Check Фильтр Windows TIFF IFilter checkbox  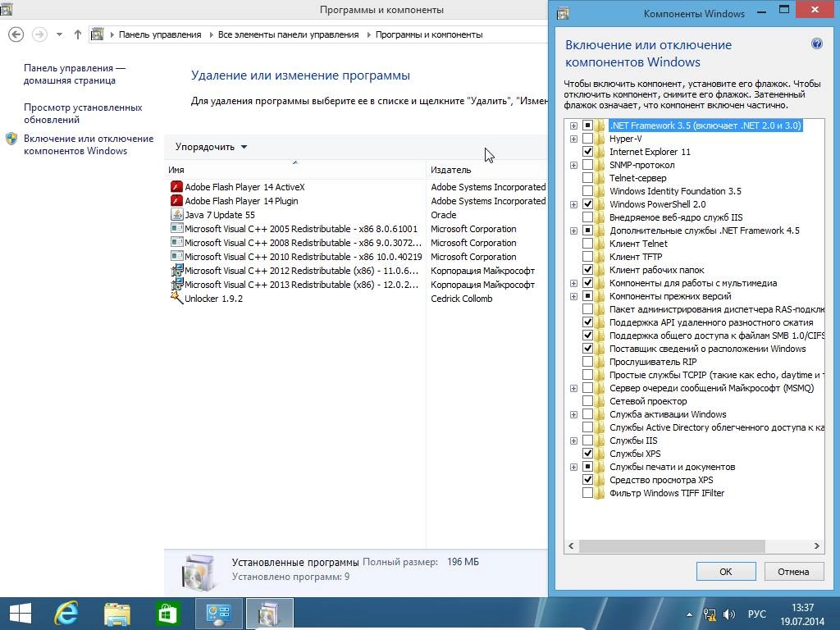pos(587,493)
